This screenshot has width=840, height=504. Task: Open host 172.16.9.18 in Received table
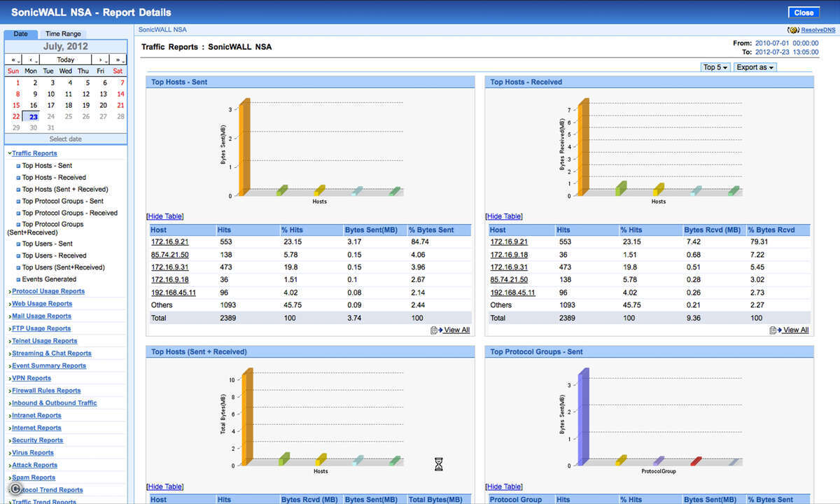[x=509, y=255]
